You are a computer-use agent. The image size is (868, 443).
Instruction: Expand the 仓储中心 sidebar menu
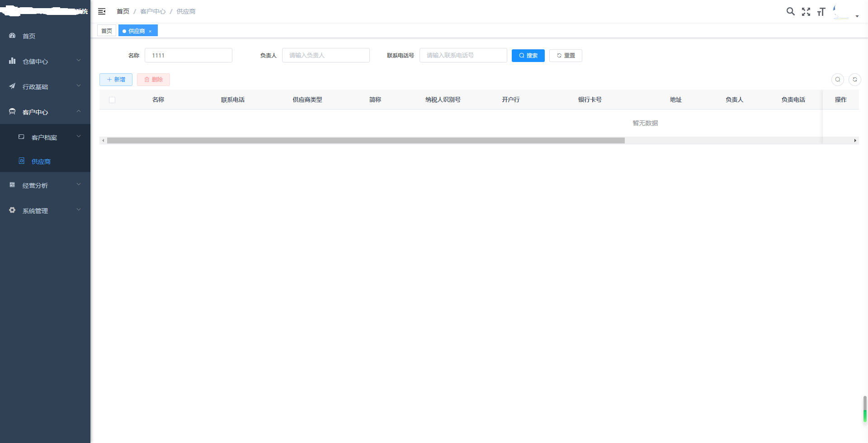click(x=45, y=61)
